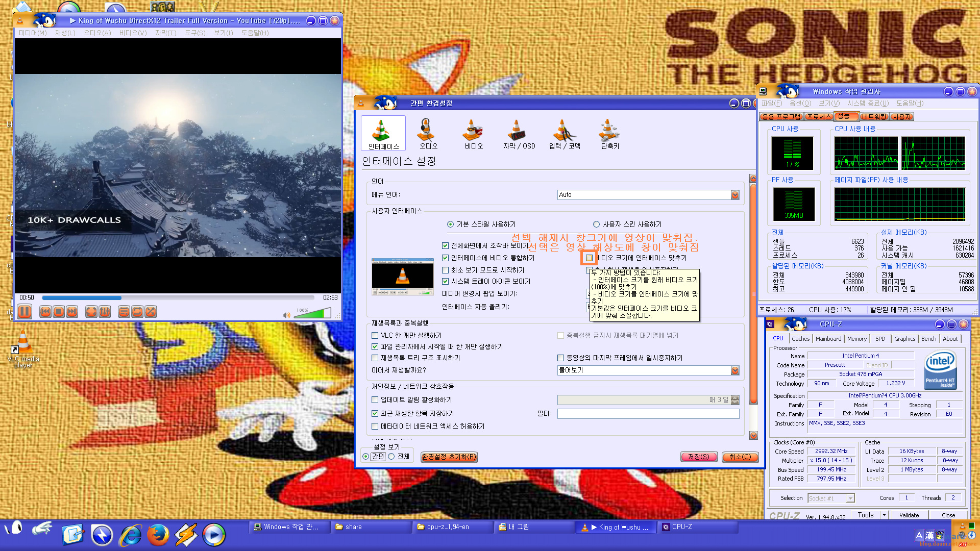980x551 pixels.
Task: Switch to Mainboard tab in CPU-Z
Action: [828, 339]
